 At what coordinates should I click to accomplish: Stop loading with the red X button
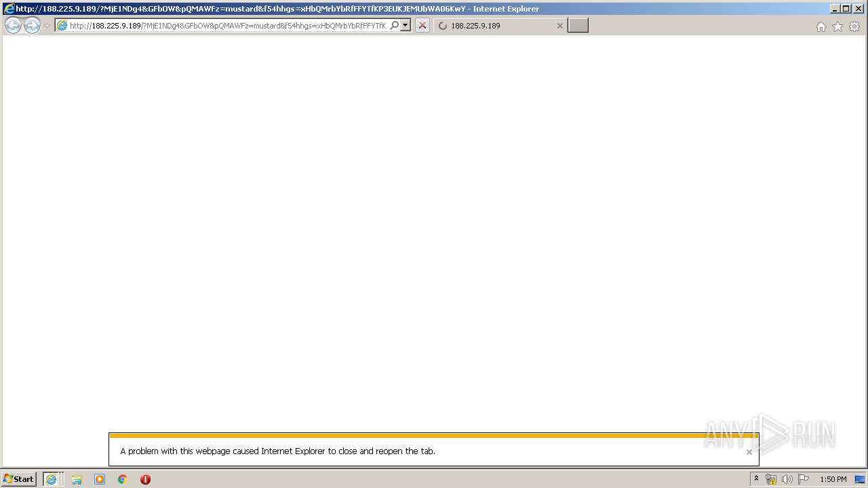[422, 26]
